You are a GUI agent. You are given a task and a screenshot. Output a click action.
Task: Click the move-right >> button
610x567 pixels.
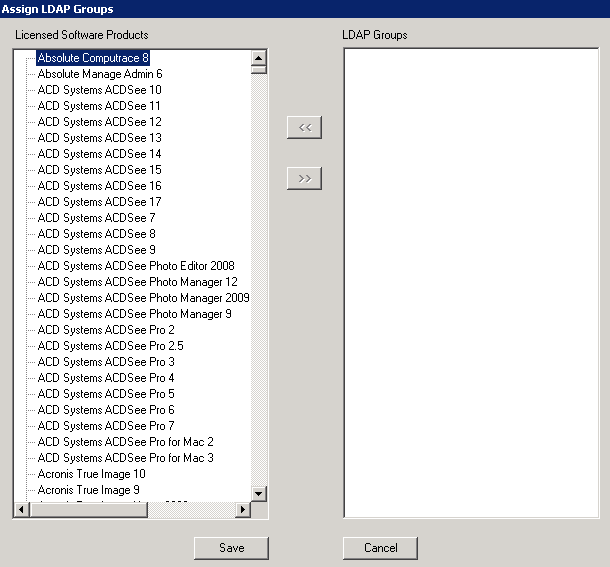304,179
